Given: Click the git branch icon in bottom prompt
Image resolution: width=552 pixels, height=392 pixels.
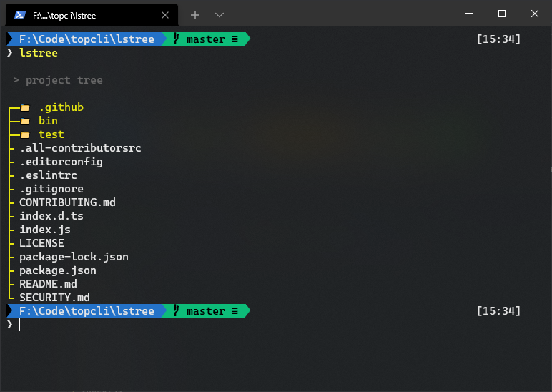Looking at the screenshot, I should tap(177, 310).
